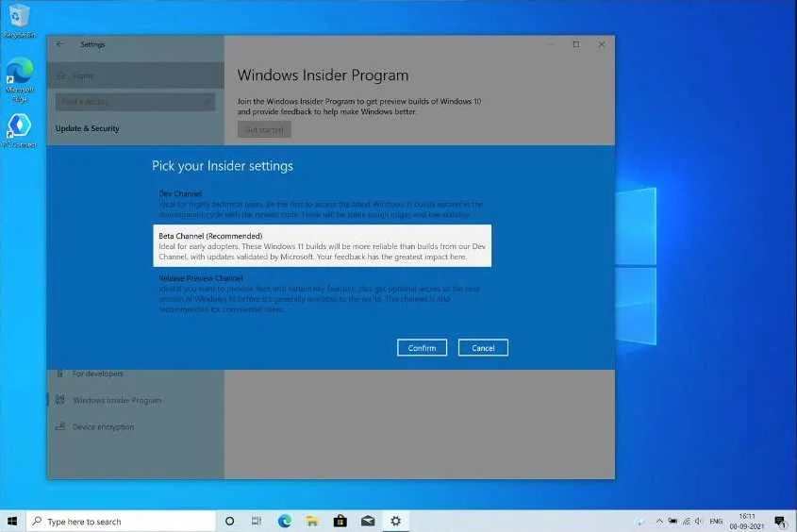
Task: Click the Settings gear on the taskbar
Action: coord(395,521)
